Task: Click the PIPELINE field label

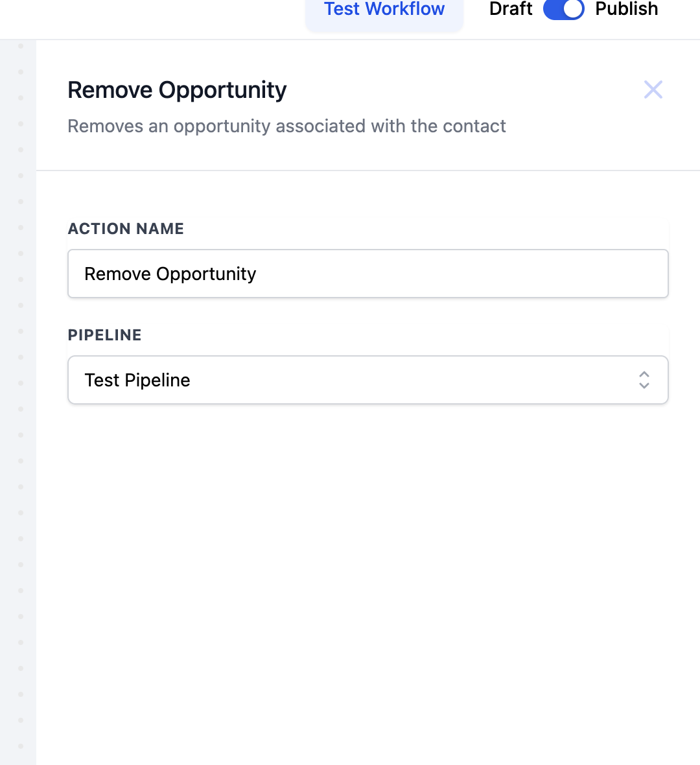Action: pyautogui.click(x=104, y=335)
